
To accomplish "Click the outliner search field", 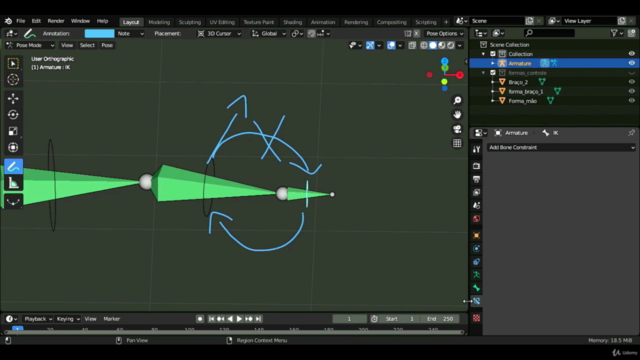I will pyautogui.click(x=549, y=33).
